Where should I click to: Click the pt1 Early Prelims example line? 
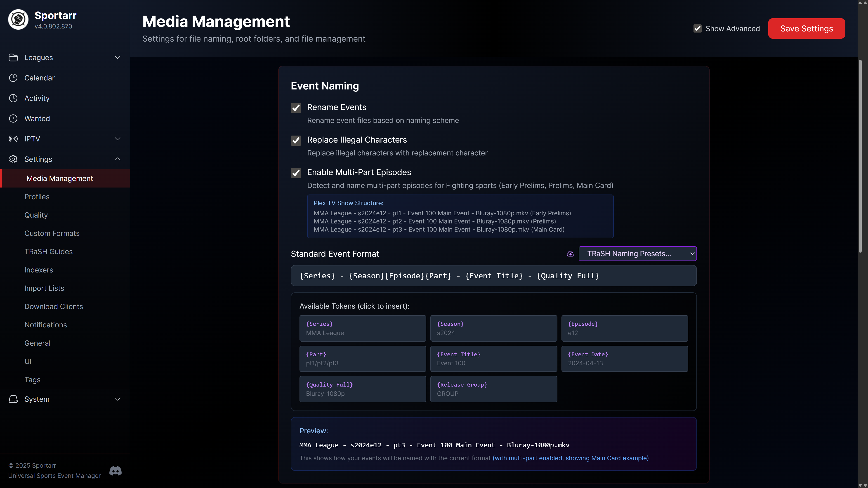tap(442, 213)
